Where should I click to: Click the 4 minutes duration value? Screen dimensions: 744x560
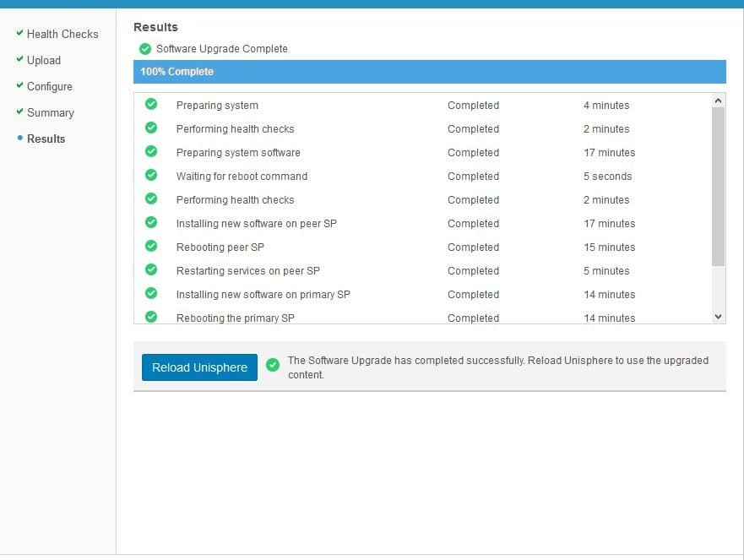pyautogui.click(x=606, y=106)
